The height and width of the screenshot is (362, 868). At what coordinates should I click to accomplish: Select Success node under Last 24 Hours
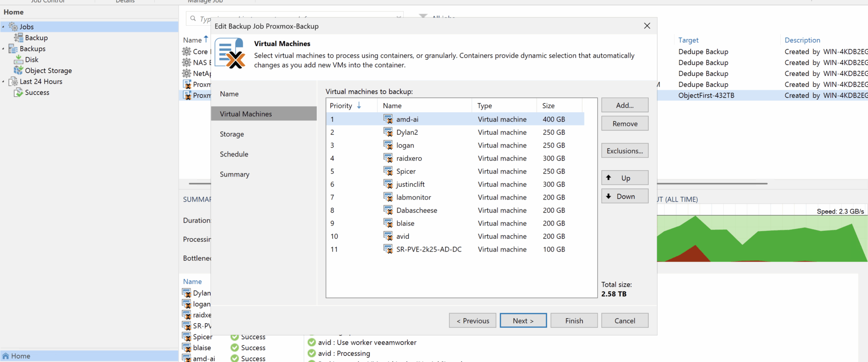point(37,92)
